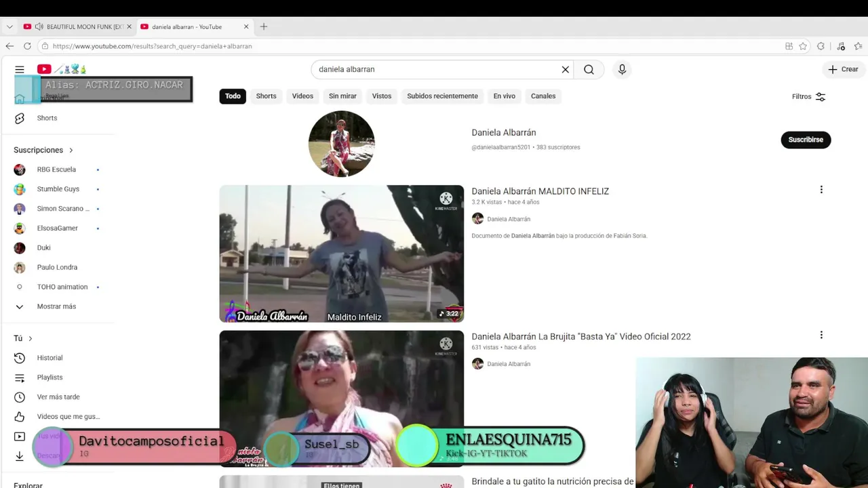Open media control music note icon

pos(841,46)
